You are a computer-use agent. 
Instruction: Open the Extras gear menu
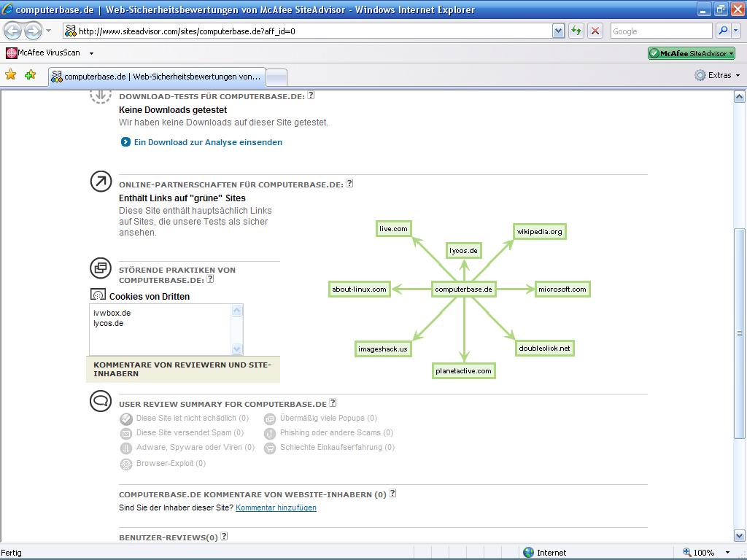coord(717,75)
